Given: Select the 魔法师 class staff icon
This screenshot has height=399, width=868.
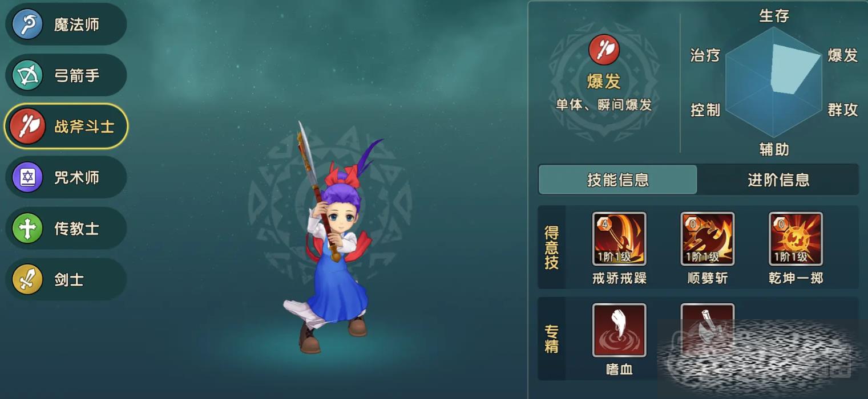Looking at the screenshot, I should pyautogui.click(x=27, y=24).
